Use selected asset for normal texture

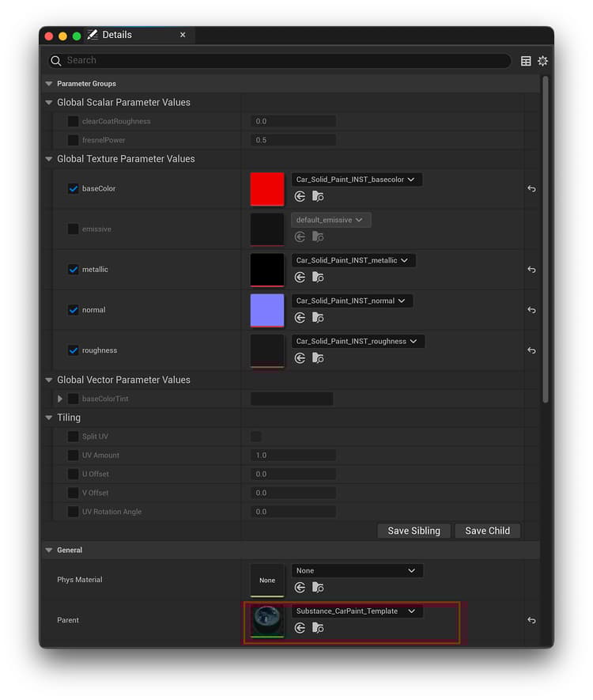tap(300, 317)
